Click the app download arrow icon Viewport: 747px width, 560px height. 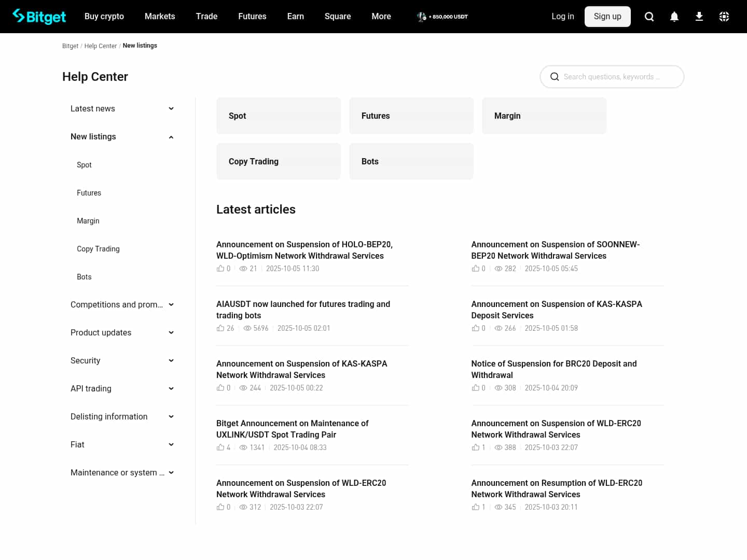(699, 17)
